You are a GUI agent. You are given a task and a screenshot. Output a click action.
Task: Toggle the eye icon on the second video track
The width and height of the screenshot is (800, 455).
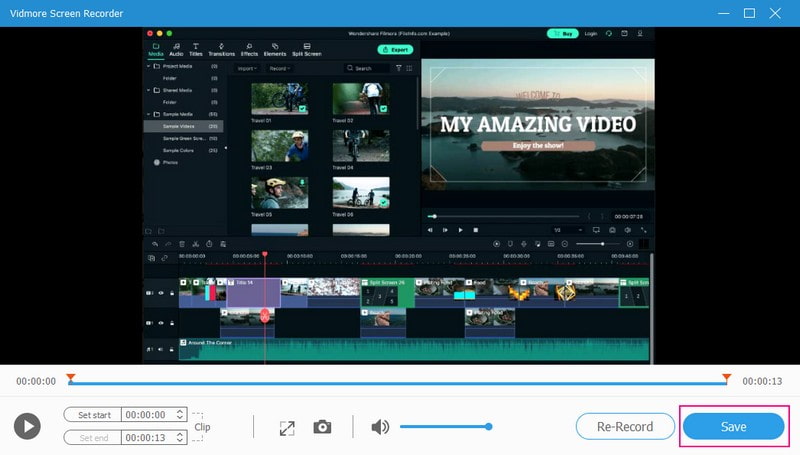[x=161, y=323]
